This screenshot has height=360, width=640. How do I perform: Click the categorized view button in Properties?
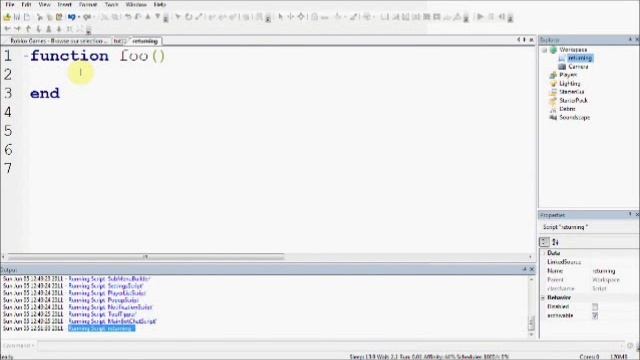(544, 242)
